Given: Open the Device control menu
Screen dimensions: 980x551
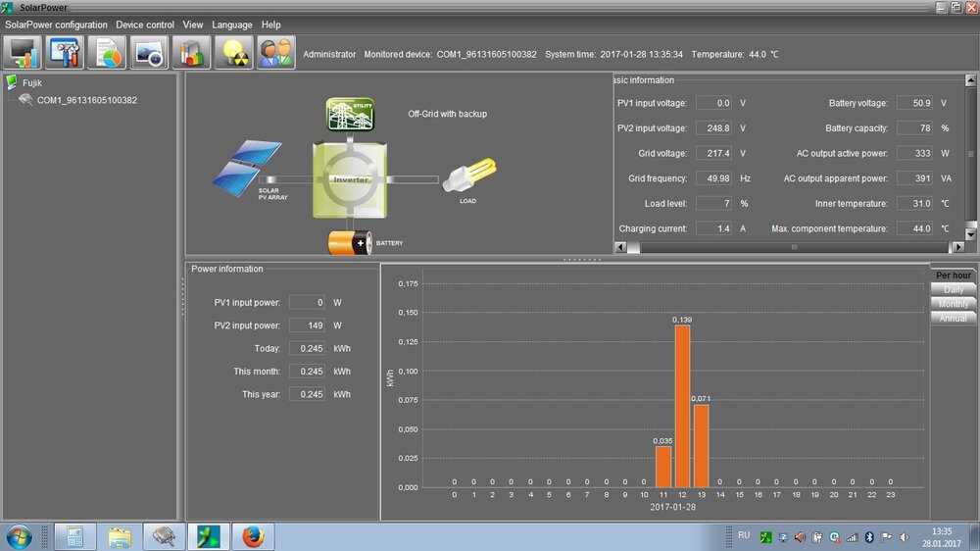Looking at the screenshot, I should (x=145, y=25).
